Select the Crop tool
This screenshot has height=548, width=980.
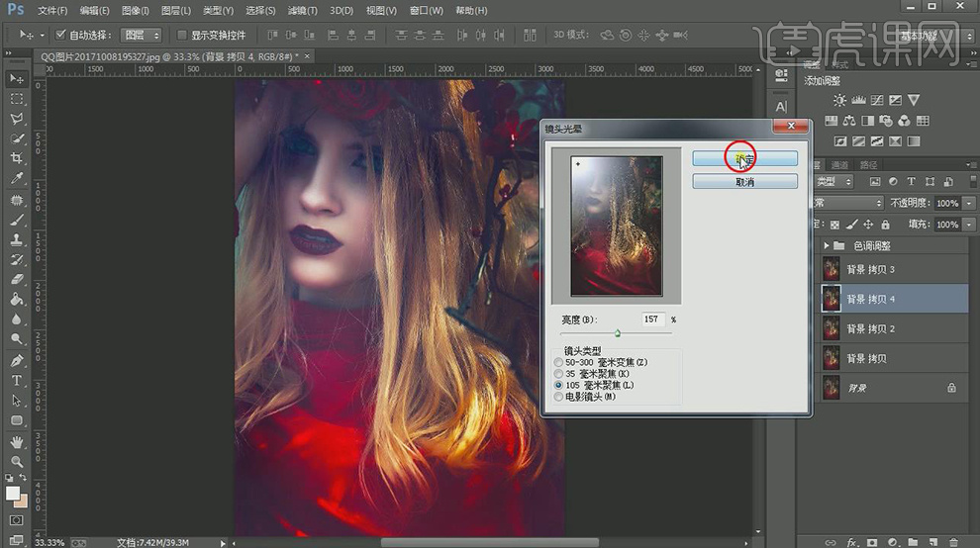point(17,159)
